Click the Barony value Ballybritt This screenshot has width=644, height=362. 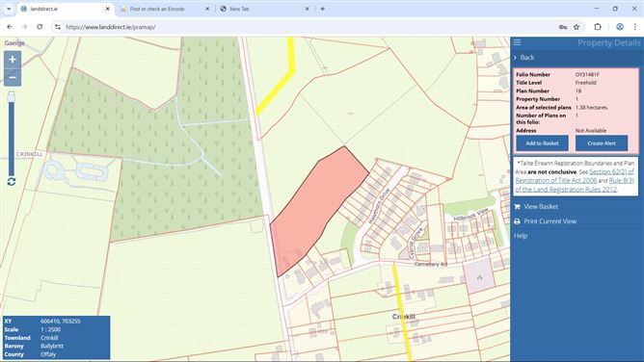coord(52,346)
